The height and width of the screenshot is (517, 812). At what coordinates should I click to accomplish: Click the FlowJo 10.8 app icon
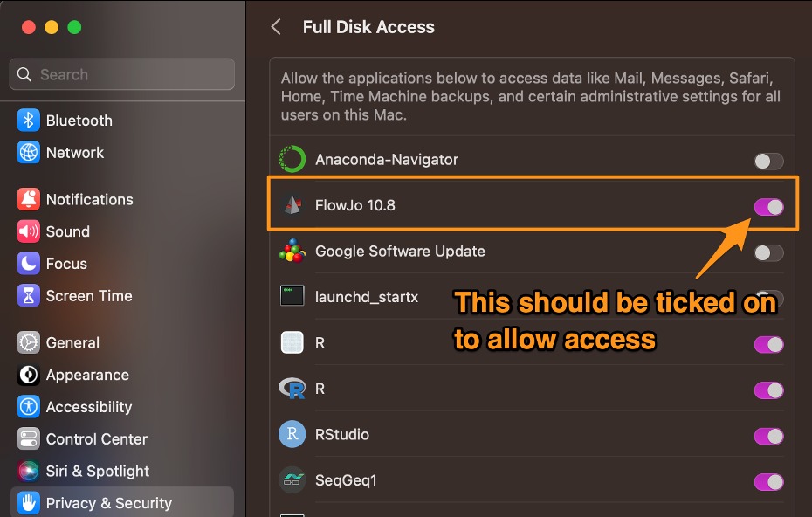click(x=292, y=206)
